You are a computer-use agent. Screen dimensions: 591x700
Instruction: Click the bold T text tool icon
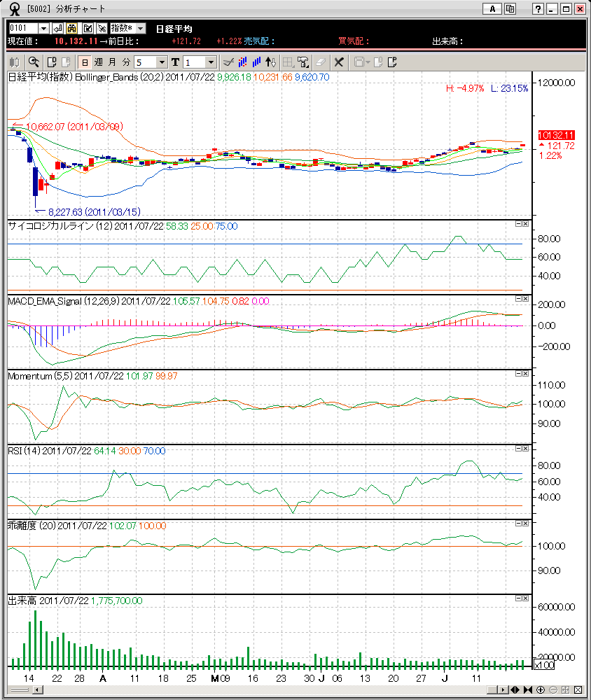click(175, 62)
